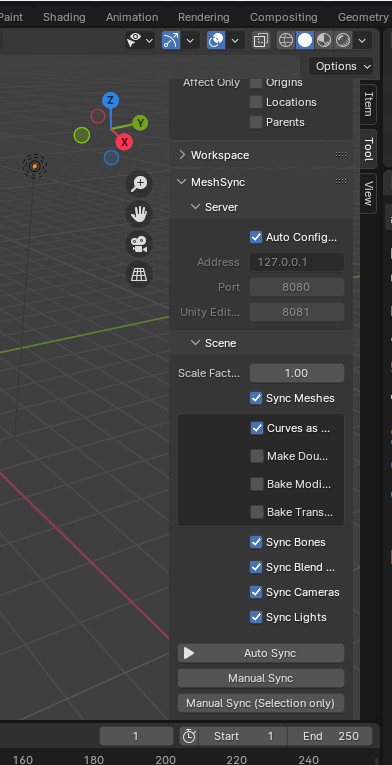This screenshot has width=392, height=765.
Task: Uncheck Sync Lights checkbox
Action: (256, 617)
